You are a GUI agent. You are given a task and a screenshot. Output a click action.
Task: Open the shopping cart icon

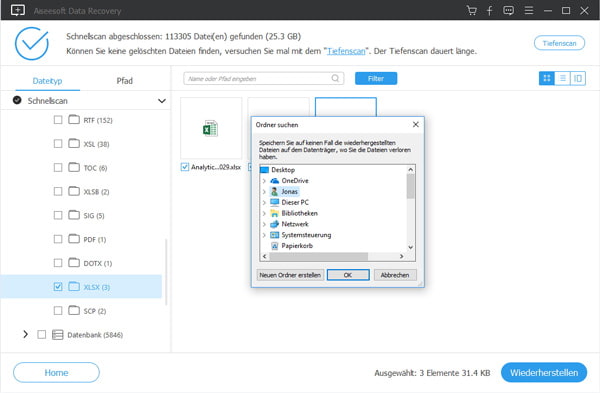pos(471,10)
